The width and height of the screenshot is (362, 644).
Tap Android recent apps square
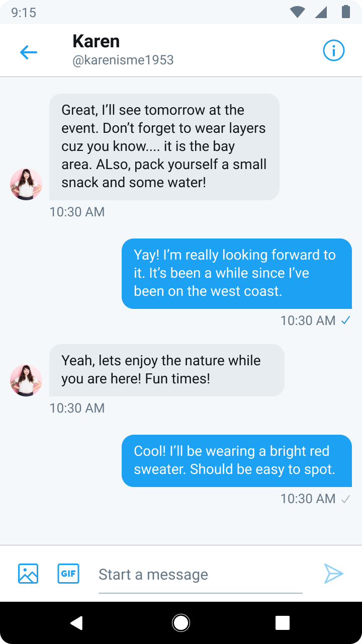point(283,623)
